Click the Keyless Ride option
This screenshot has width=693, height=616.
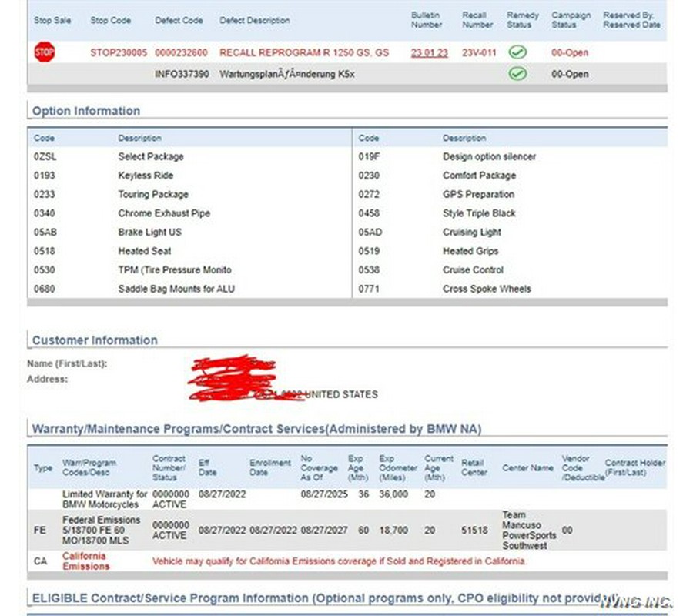click(146, 176)
